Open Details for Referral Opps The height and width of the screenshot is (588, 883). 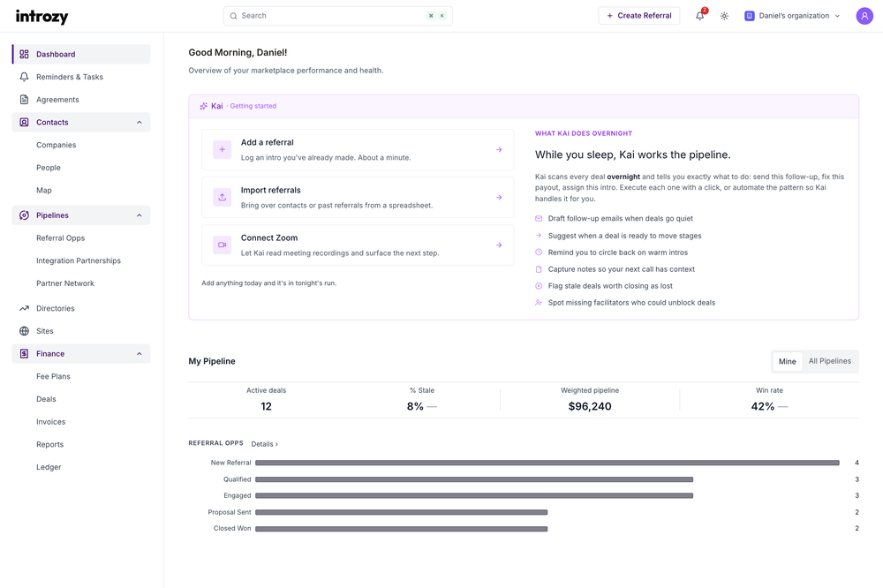coord(265,444)
